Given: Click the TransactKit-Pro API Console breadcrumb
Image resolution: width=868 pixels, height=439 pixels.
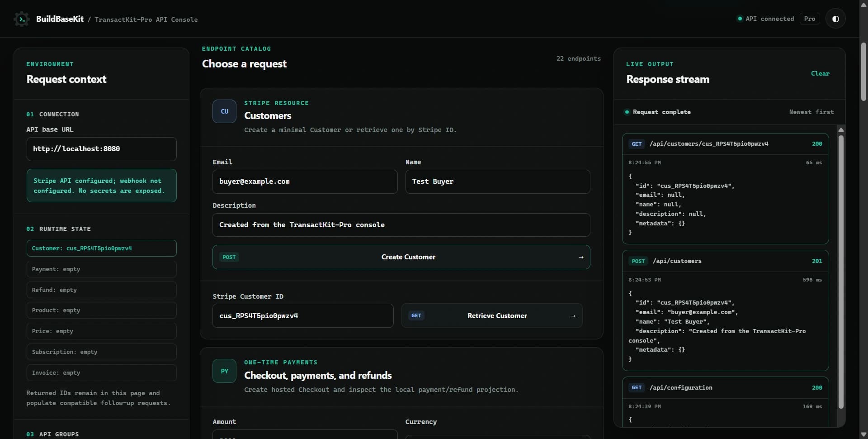Looking at the screenshot, I should 146,20.
